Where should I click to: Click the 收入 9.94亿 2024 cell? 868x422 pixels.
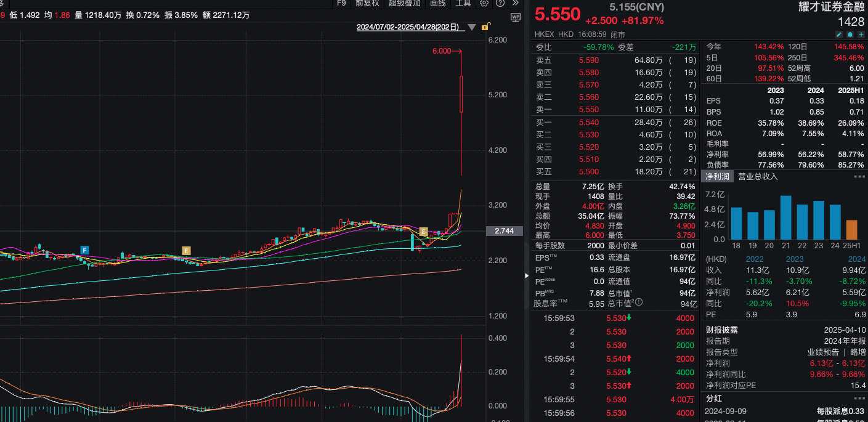coord(853,270)
